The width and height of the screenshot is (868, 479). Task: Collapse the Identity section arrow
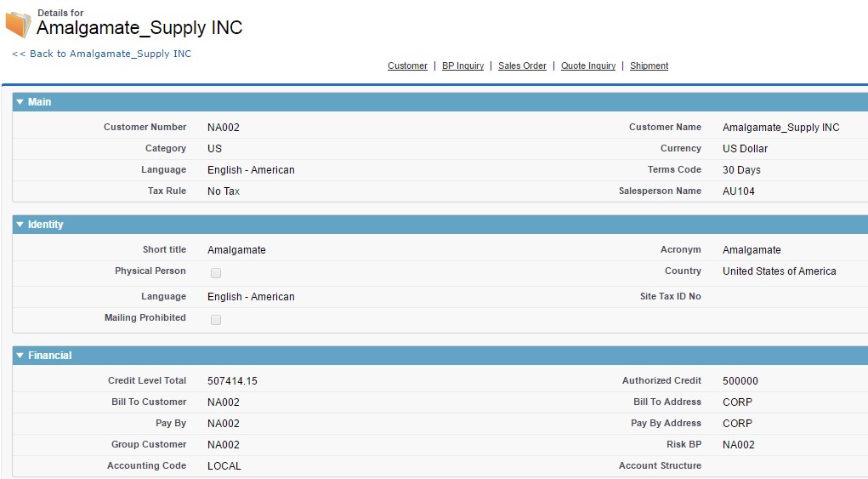(x=20, y=225)
